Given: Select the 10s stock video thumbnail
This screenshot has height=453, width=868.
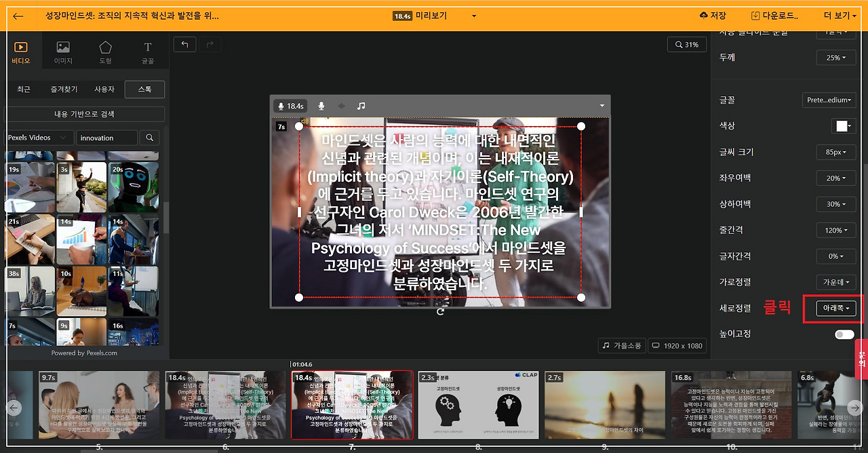Looking at the screenshot, I should [x=81, y=292].
